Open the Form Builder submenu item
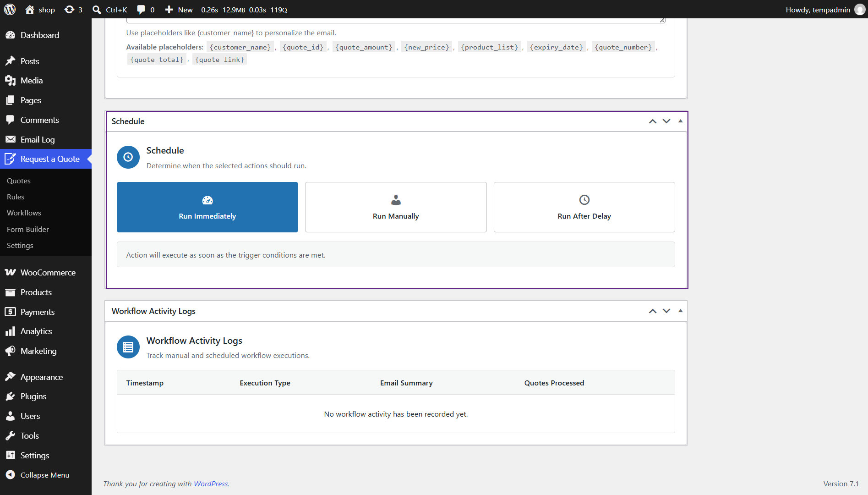This screenshot has height=495, width=868. click(x=27, y=229)
